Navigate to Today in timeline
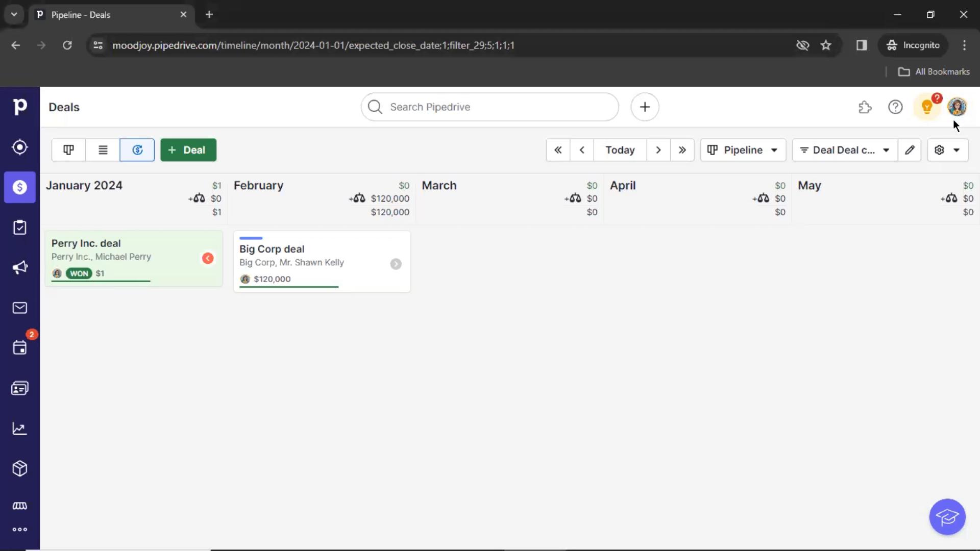Image resolution: width=980 pixels, height=551 pixels. point(620,149)
